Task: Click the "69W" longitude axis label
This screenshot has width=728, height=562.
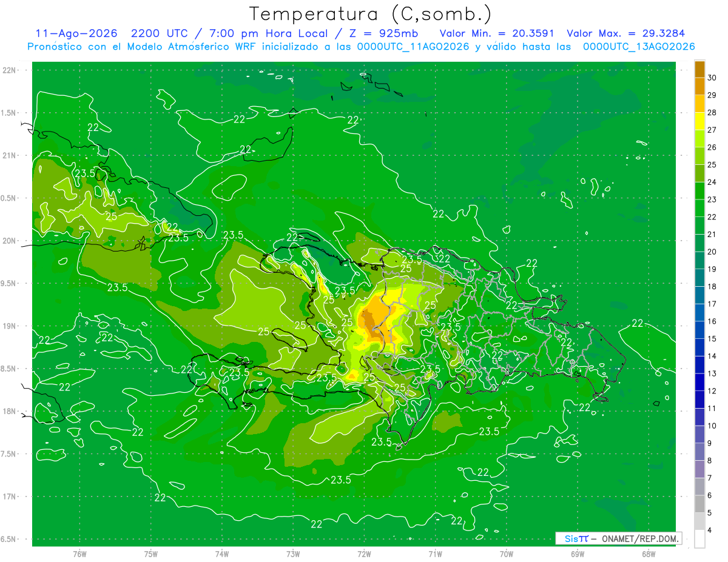Action: coord(578,554)
